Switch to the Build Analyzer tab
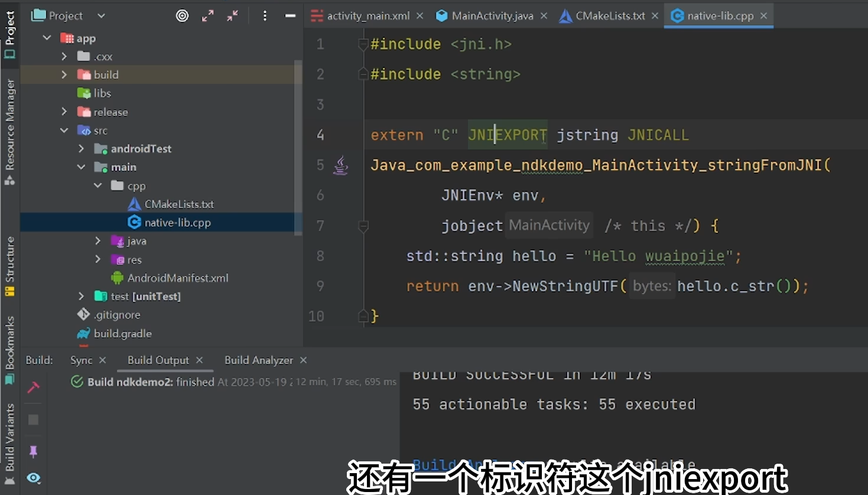Viewport: 868px width, 495px height. click(x=259, y=360)
